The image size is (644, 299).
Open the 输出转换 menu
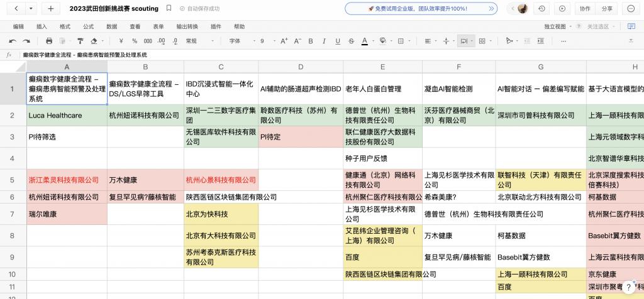pos(187,26)
